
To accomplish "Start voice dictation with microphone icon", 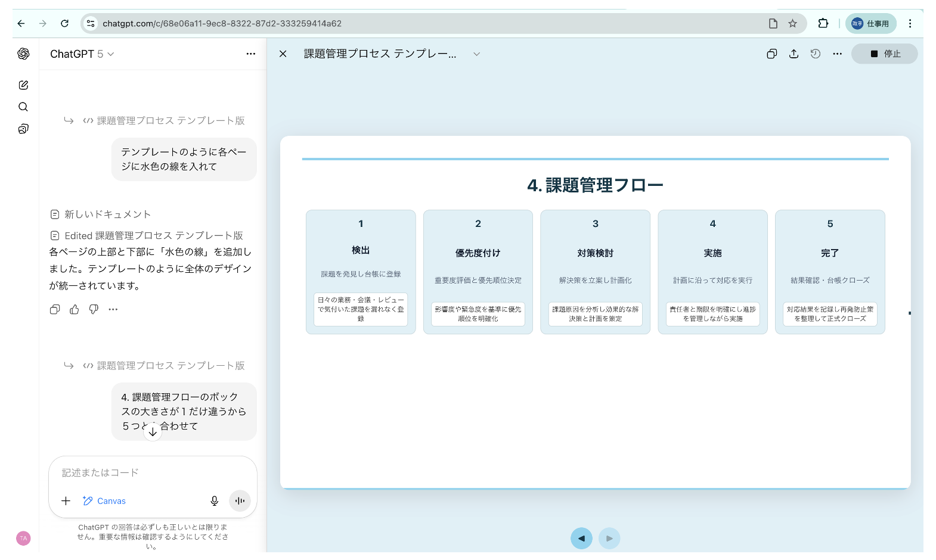I will [215, 501].
